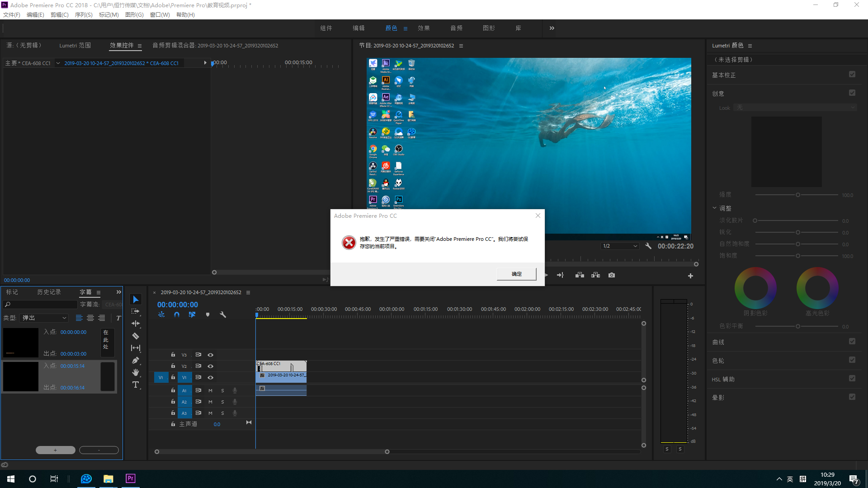Click the Intensity (强度) slider handle

(798, 195)
